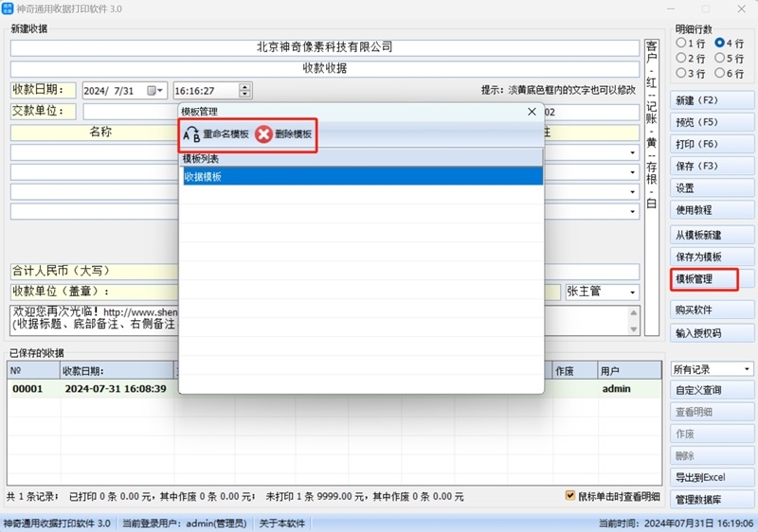Click 管理数据库 button
Screen dimensions: 758x532
pos(713,499)
